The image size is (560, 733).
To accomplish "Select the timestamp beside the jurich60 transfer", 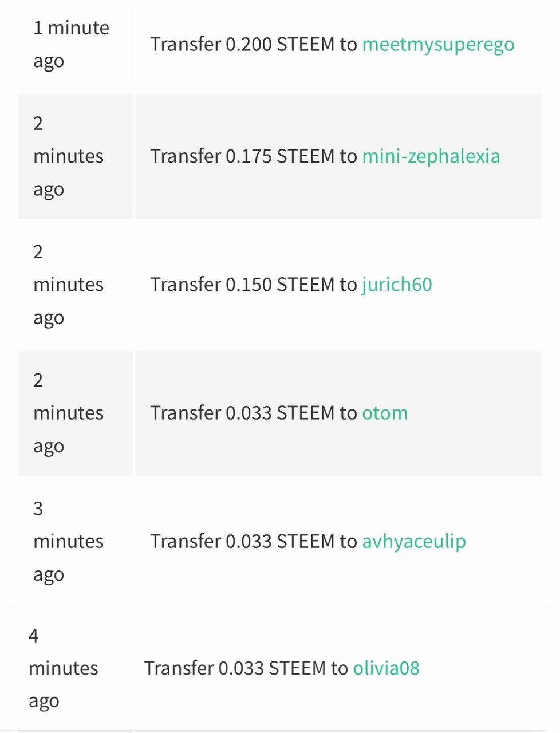I will 75,285.
